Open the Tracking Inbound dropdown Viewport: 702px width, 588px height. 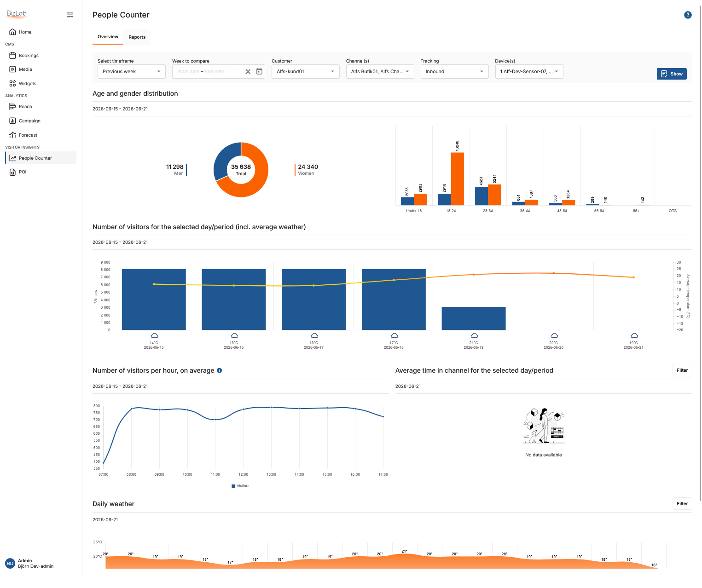[454, 71]
